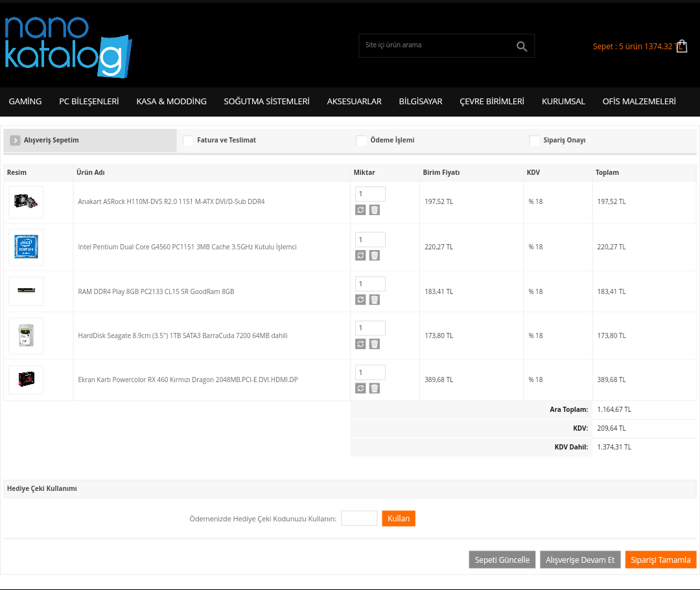Click quantity field for ASRock motherboard
This screenshot has height=590, width=700.
[x=371, y=194]
